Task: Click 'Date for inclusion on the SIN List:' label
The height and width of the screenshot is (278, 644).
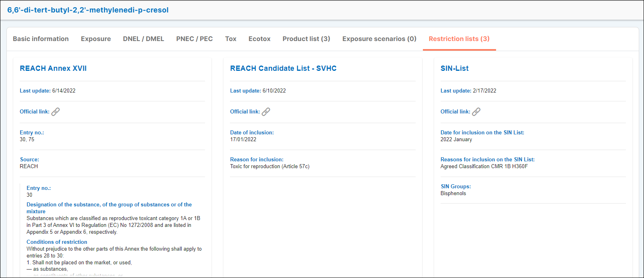Action: [x=482, y=132]
